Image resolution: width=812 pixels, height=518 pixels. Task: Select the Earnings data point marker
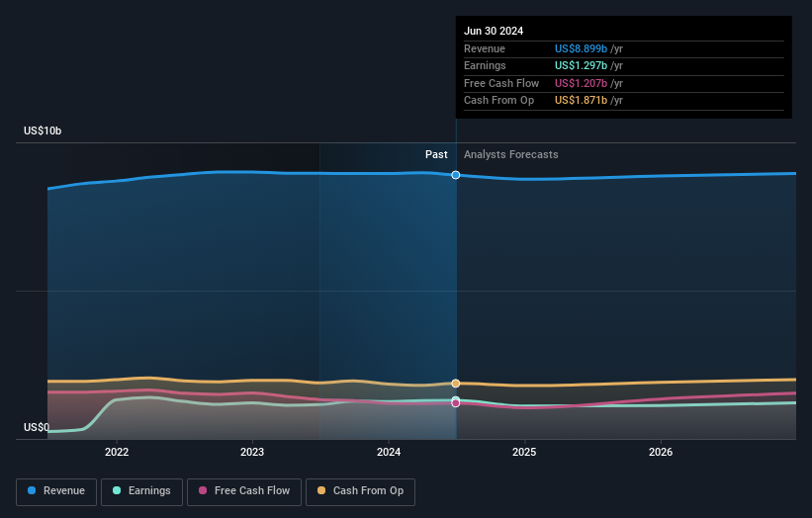point(456,400)
